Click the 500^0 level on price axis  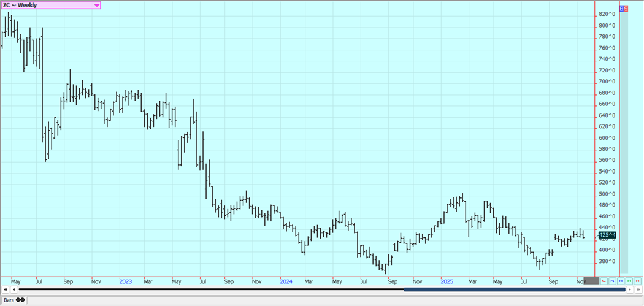(x=606, y=194)
